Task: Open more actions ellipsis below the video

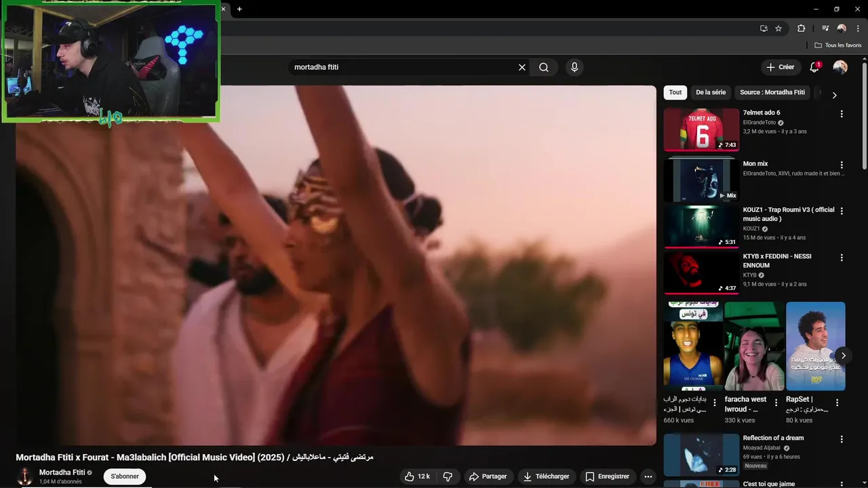Action: coord(648,476)
